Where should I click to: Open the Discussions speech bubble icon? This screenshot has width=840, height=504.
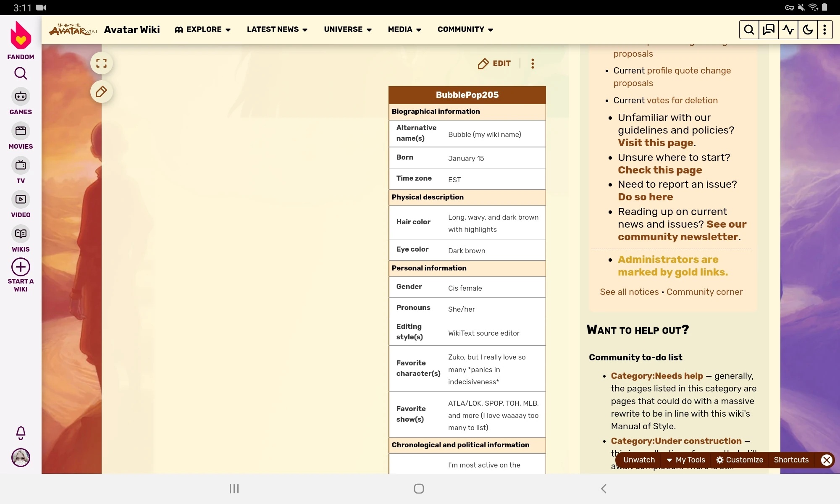tap(769, 29)
